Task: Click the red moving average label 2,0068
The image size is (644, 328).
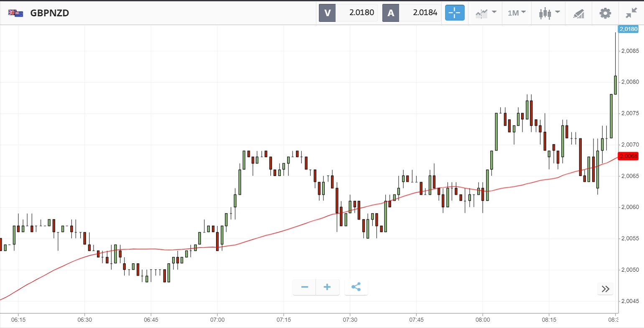Action: tap(628, 156)
